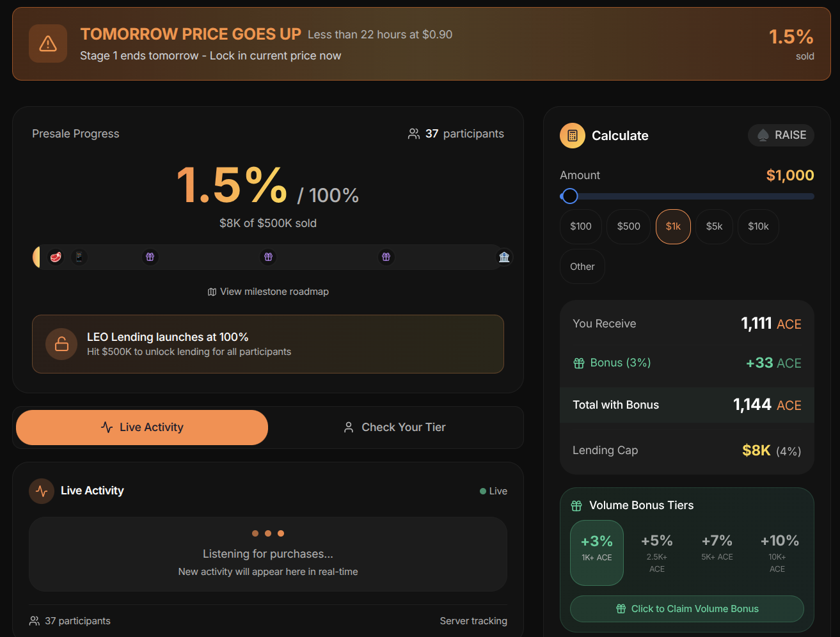Click the unlock icon in LEO Lending card
This screenshot has width=840, height=637.
click(x=61, y=344)
